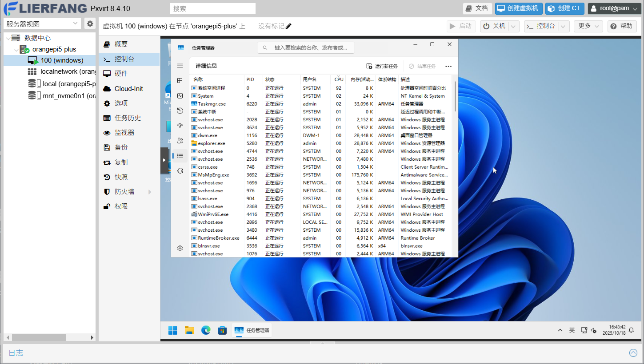Collapse the log panel at bottom
This screenshot has height=364, width=644.
coord(633,353)
